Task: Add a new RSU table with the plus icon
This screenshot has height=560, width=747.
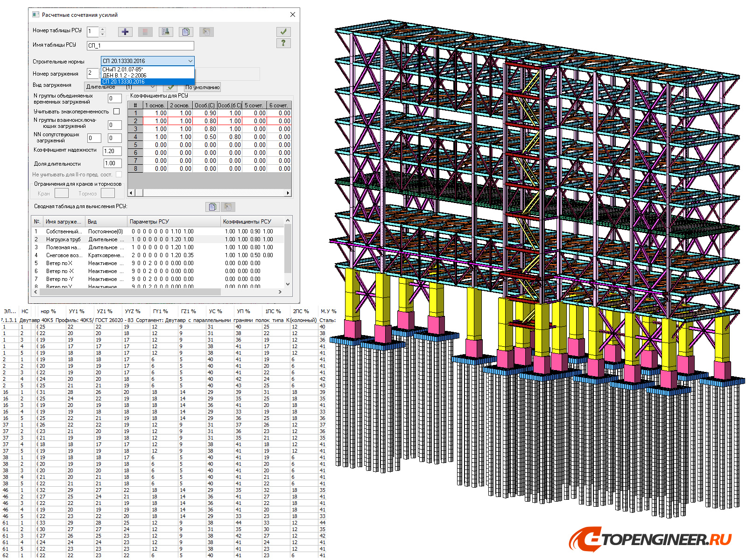Action: (125, 31)
